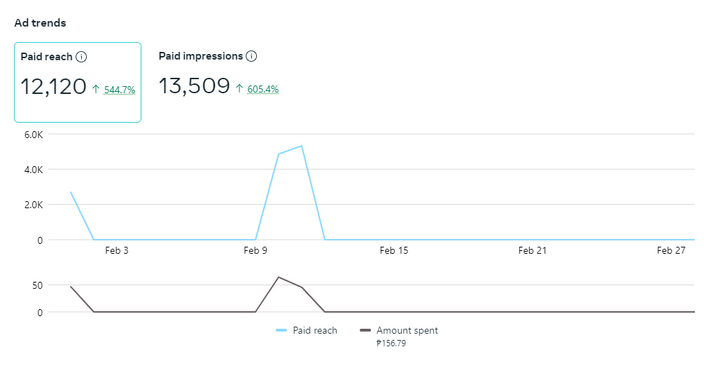Click the green arrow beside 544.7%

click(96, 89)
